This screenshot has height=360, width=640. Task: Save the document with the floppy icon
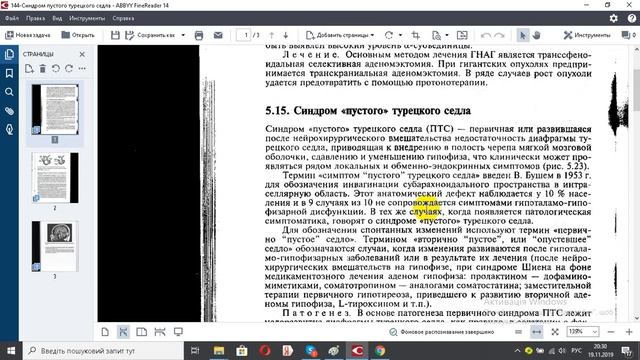coord(115,36)
